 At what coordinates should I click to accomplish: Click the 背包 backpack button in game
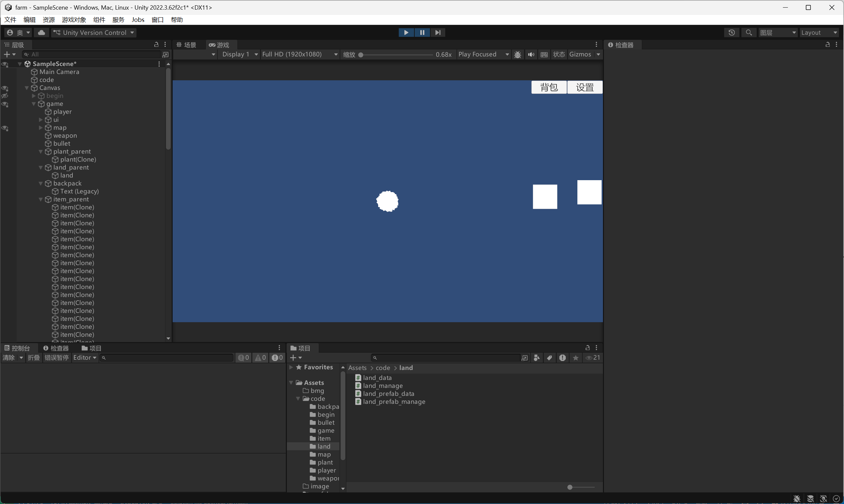click(549, 88)
